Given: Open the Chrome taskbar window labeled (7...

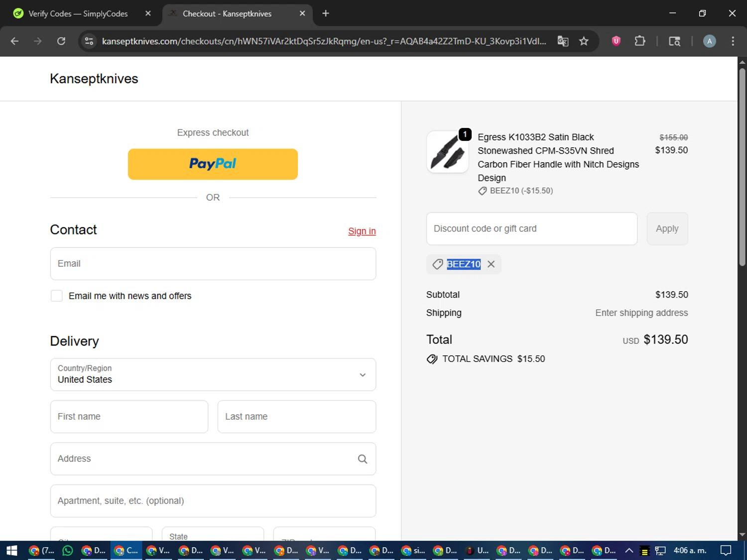Looking at the screenshot, I should 42,551.
